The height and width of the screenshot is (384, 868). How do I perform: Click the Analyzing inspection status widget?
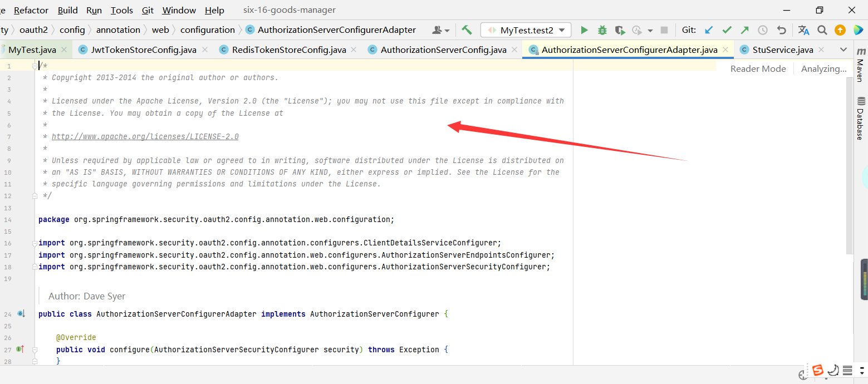click(x=823, y=68)
